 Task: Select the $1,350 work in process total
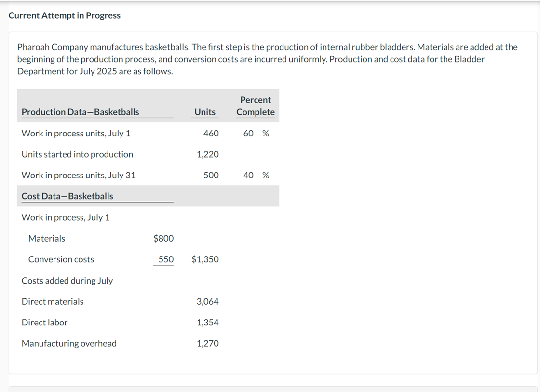coord(205,259)
